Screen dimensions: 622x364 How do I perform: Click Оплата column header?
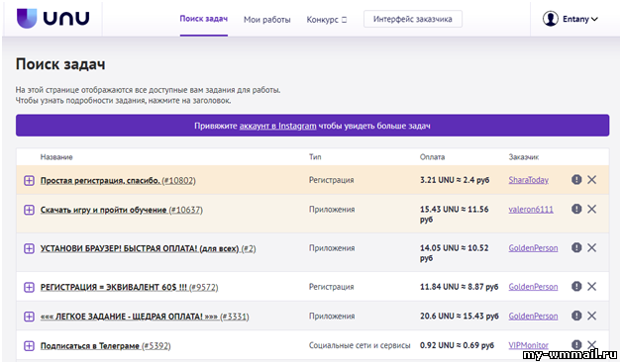432,157
